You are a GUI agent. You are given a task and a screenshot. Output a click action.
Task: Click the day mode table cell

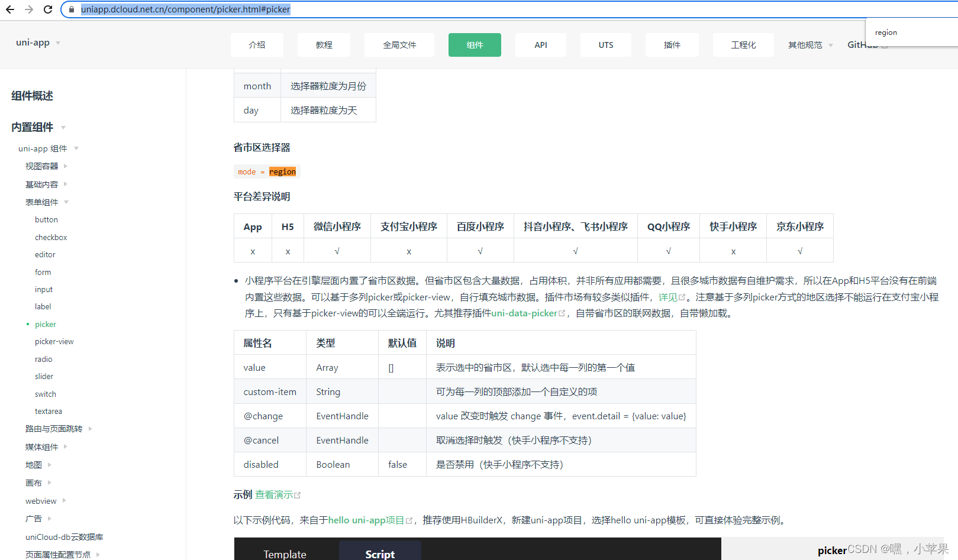pos(257,110)
